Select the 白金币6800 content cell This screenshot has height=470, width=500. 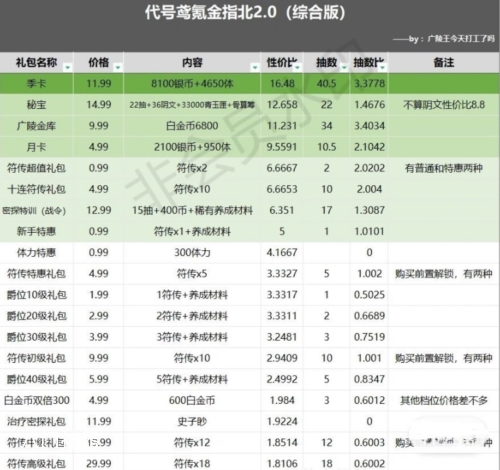click(x=192, y=126)
